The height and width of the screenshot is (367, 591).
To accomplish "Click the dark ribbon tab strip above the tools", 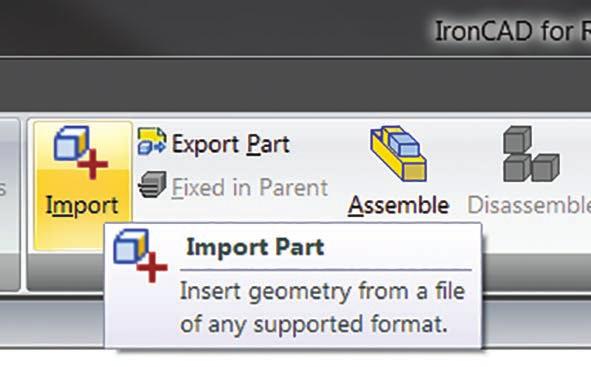I will [296, 84].
